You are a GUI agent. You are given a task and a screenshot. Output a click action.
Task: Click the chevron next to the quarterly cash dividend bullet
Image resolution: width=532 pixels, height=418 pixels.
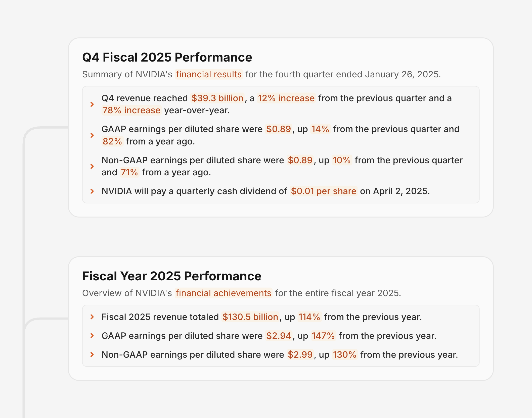92,191
